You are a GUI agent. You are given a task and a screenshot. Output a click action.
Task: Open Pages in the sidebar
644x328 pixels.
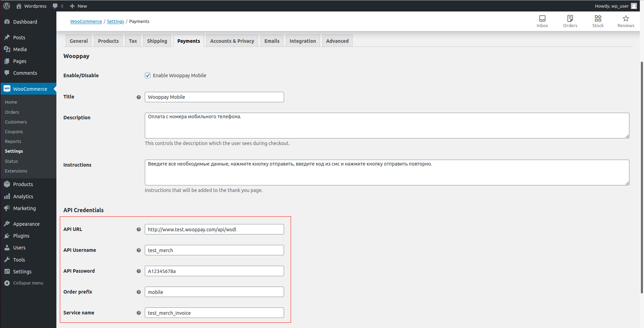[28, 61]
